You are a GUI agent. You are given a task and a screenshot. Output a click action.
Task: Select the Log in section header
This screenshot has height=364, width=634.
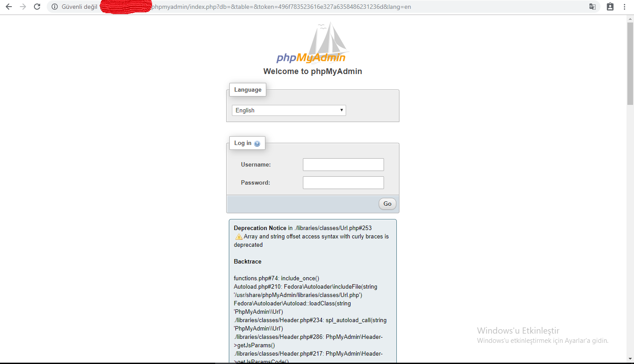coord(242,143)
